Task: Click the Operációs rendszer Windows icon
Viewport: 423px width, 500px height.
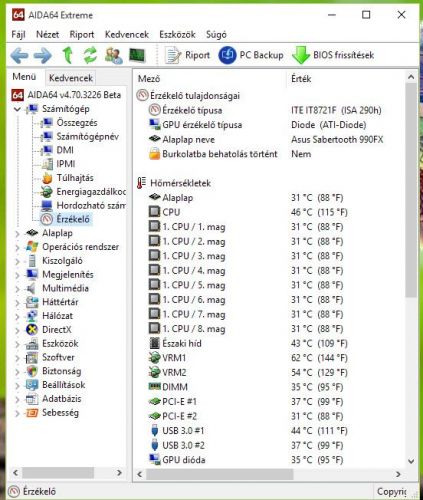Action: click(32, 247)
